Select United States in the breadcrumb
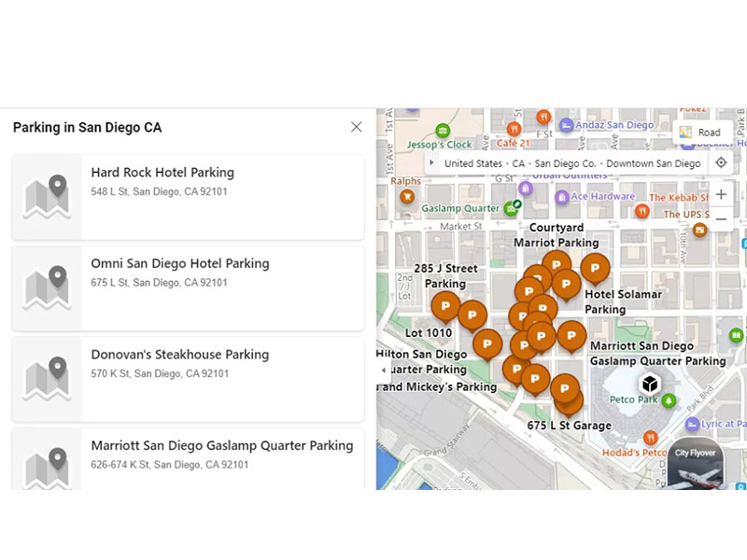 click(x=473, y=163)
